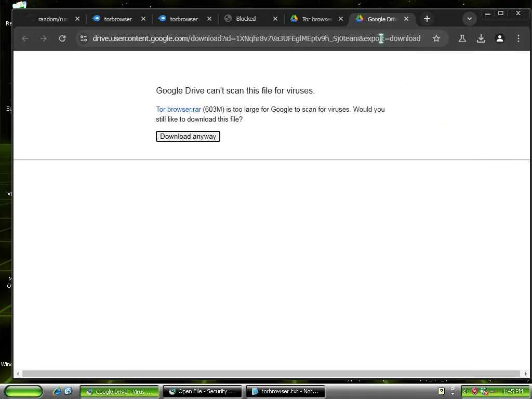
Task: Go forward to the next page
Action: tap(44, 38)
